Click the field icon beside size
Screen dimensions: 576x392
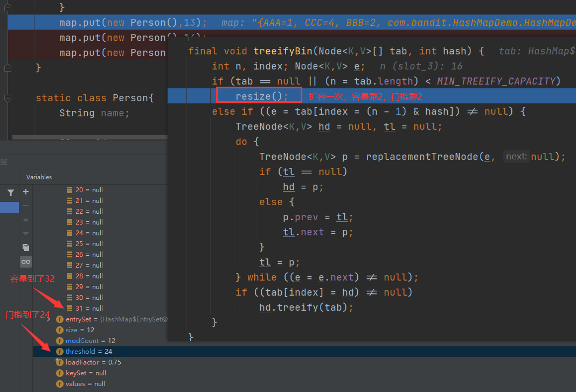(x=59, y=330)
